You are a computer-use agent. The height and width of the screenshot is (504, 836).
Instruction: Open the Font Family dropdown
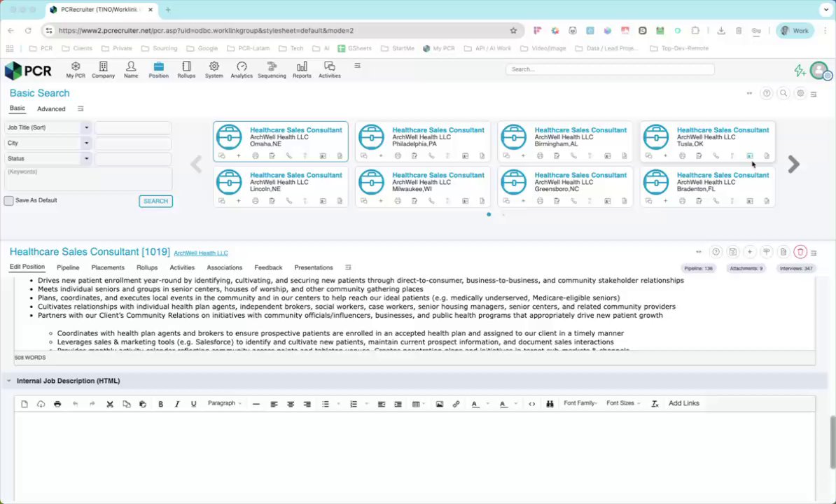click(580, 404)
